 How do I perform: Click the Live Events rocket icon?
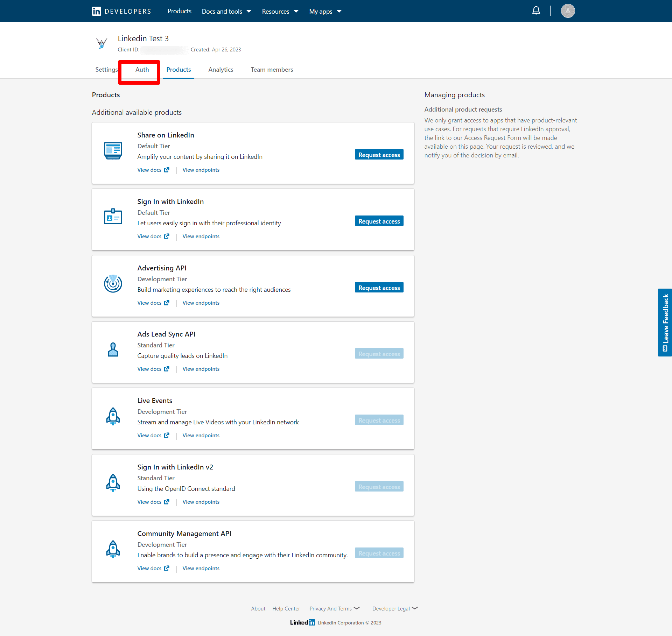[x=113, y=416]
